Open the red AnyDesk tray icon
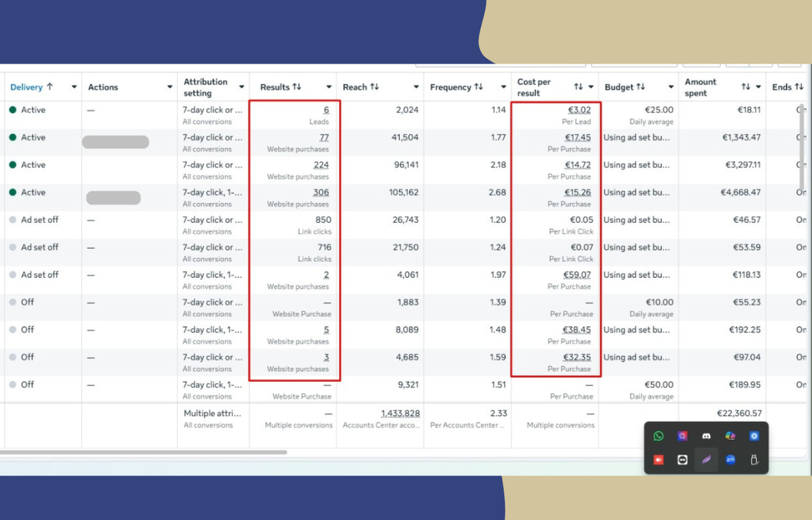Image resolution: width=812 pixels, height=520 pixels. tap(658, 460)
